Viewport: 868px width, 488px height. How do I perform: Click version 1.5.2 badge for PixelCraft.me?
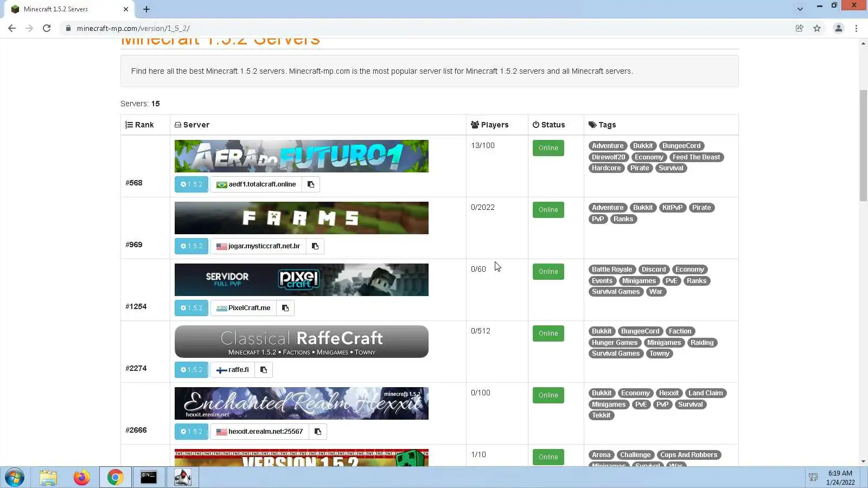coord(192,308)
